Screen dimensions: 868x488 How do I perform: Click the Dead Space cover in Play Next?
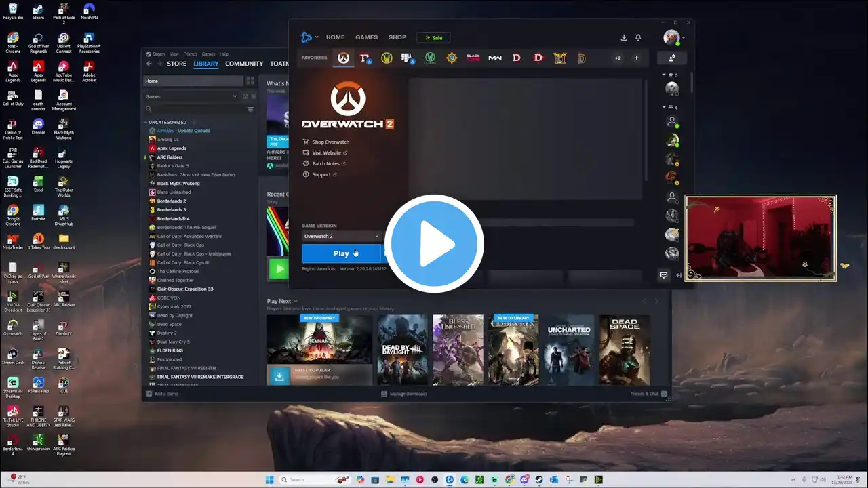[x=625, y=350]
